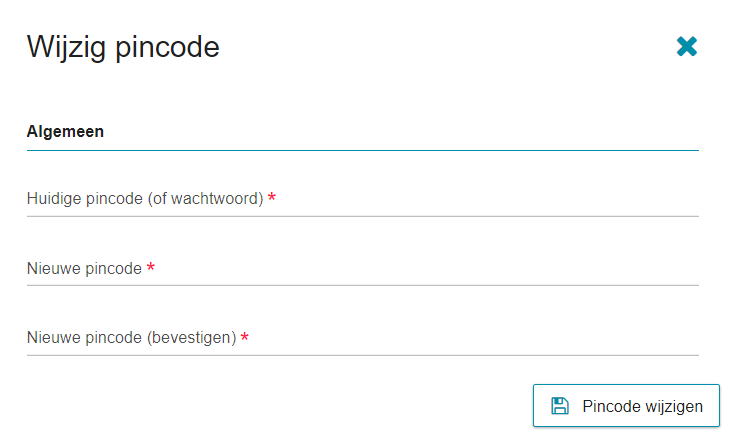Dismiss the dialog with the blue X
The image size is (736, 444).
686,46
